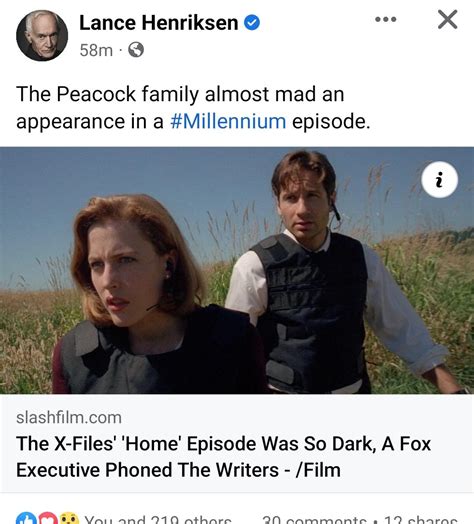
Task: Click the link card footer area
Action: (x=237, y=443)
